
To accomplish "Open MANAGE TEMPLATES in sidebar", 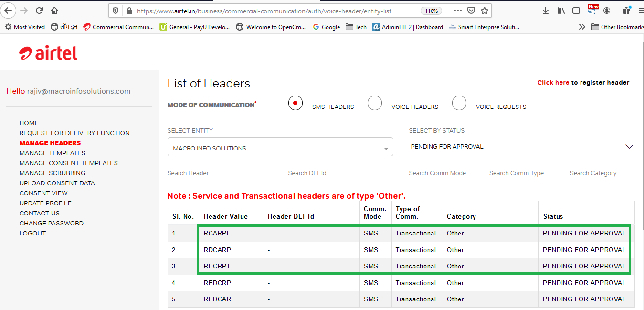I will pyautogui.click(x=53, y=153).
